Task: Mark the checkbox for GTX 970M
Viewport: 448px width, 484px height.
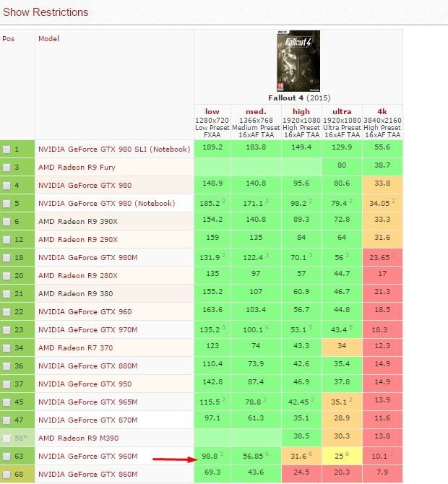Action: click(7, 330)
